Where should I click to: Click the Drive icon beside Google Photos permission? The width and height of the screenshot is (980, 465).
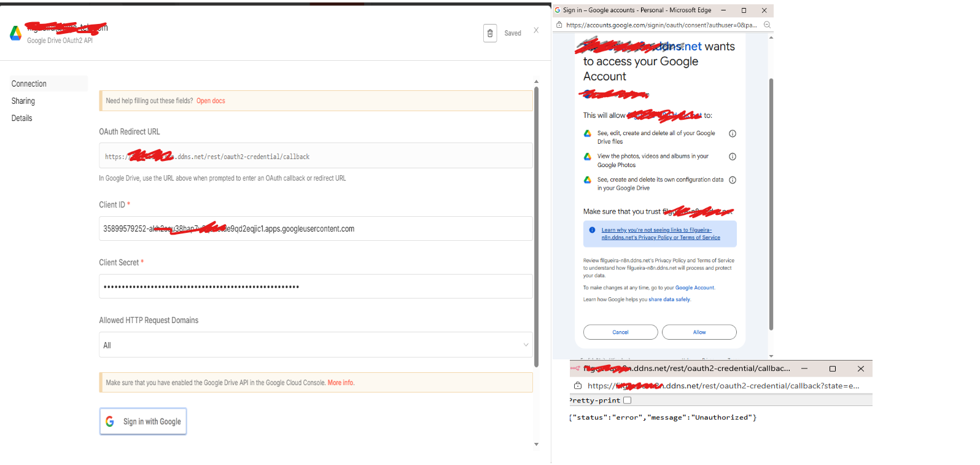[588, 157]
